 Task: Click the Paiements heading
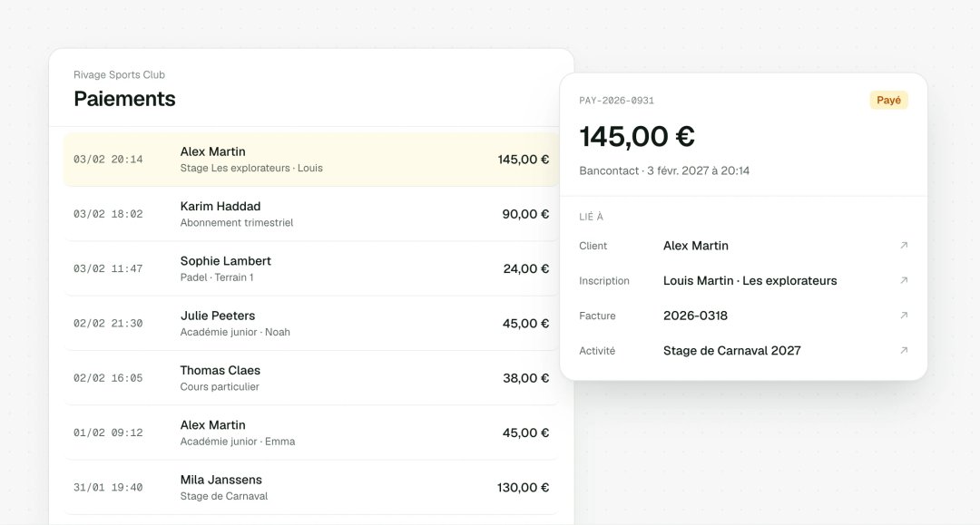pyautogui.click(x=124, y=99)
